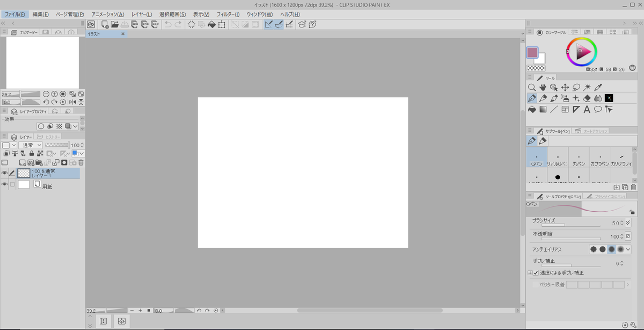Open the layer color dropdown with blue swatch
The image size is (644, 330).
pyautogui.click(x=78, y=154)
